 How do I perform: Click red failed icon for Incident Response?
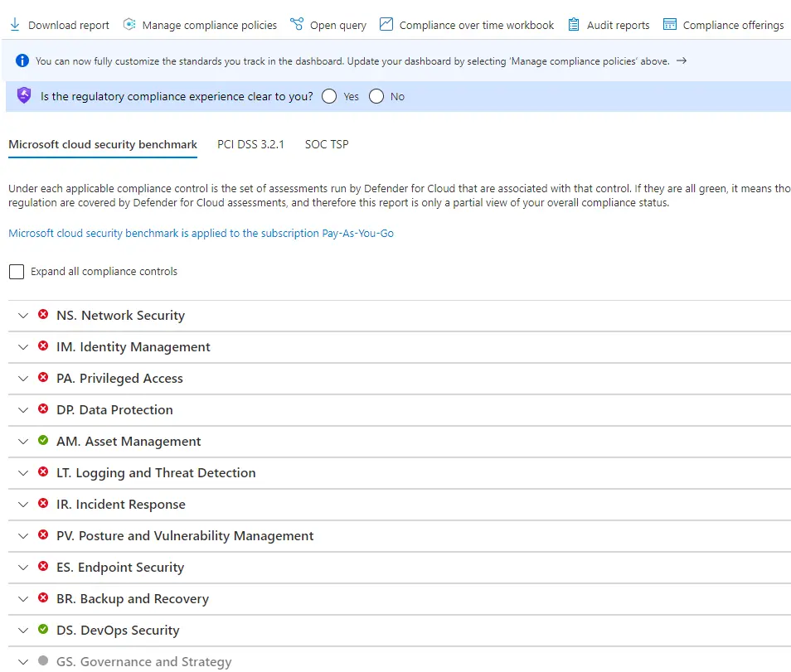(x=43, y=504)
